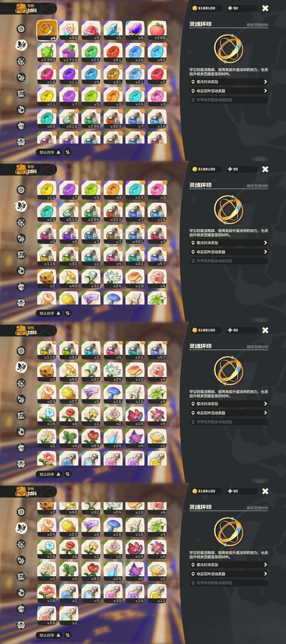Select the green leafy item counted x2340
The image size is (286, 644).
(47, 53)
